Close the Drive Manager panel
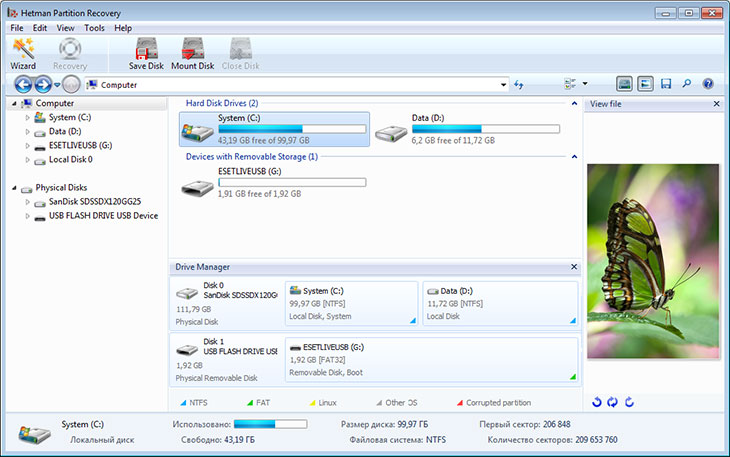The height and width of the screenshot is (457, 730). (574, 268)
